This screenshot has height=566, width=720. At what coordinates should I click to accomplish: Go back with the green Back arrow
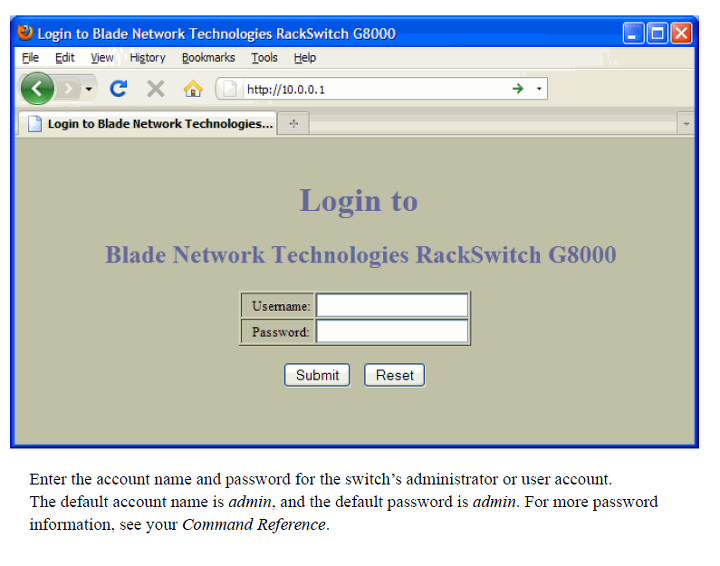(x=37, y=89)
